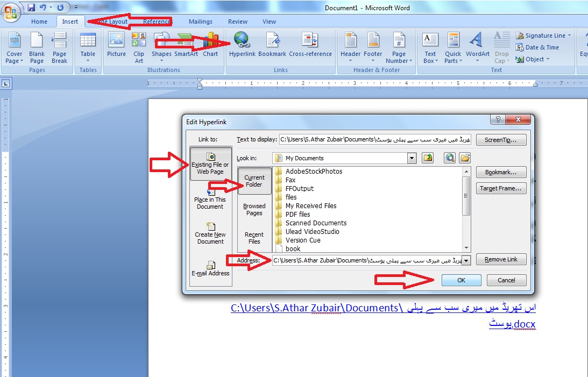Select the E-mail Address link type
The height and width of the screenshot is (377, 588).
pos(210,268)
